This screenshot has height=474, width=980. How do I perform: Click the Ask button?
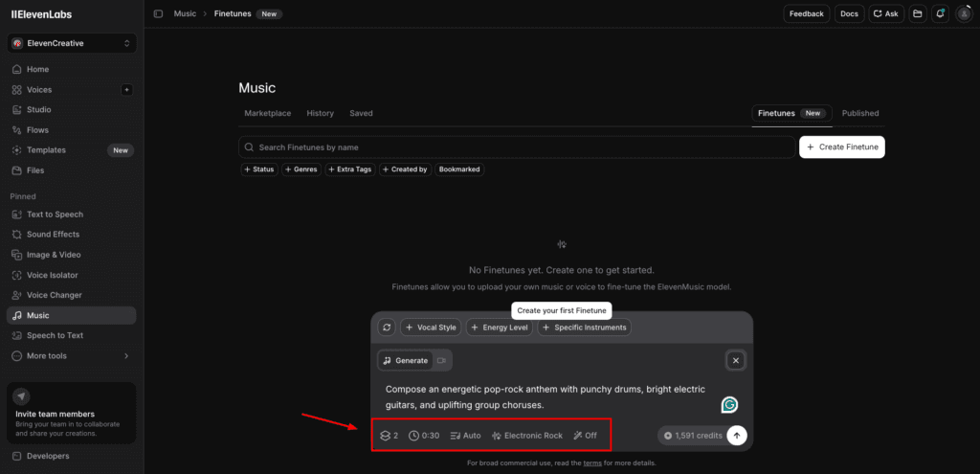[x=886, y=13]
